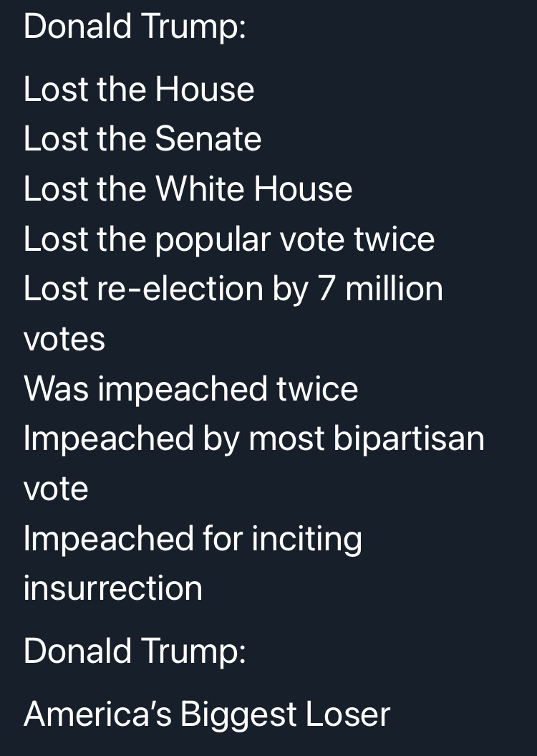Click the 'Lost the Senate' line
537x756 pixels.
142,139
